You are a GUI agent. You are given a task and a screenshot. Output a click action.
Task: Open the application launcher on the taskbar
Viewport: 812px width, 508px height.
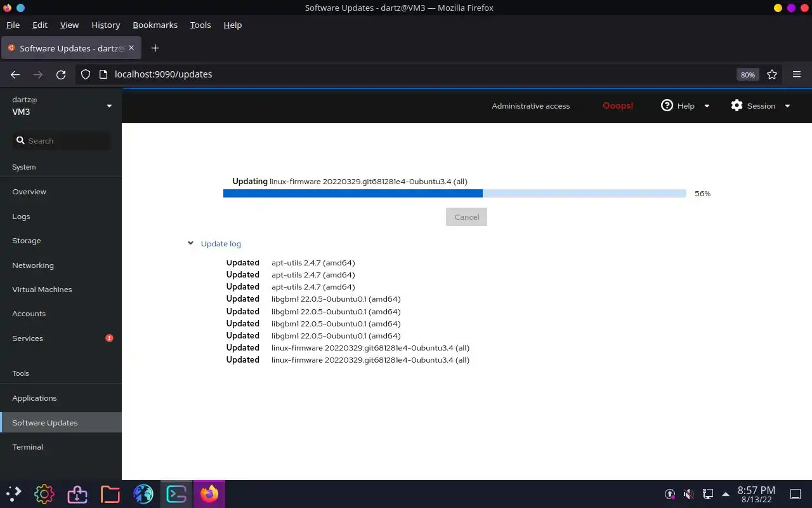(14, 493)
